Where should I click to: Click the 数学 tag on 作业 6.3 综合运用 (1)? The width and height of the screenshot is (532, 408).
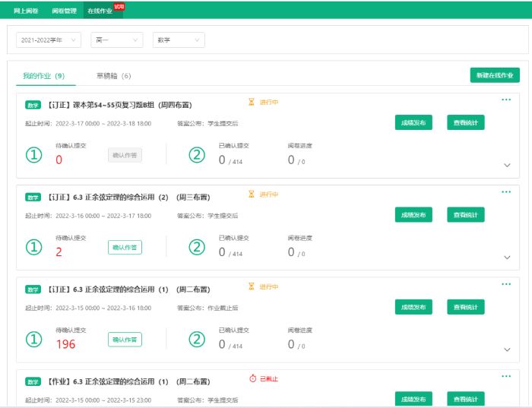(x=33, y=382)
